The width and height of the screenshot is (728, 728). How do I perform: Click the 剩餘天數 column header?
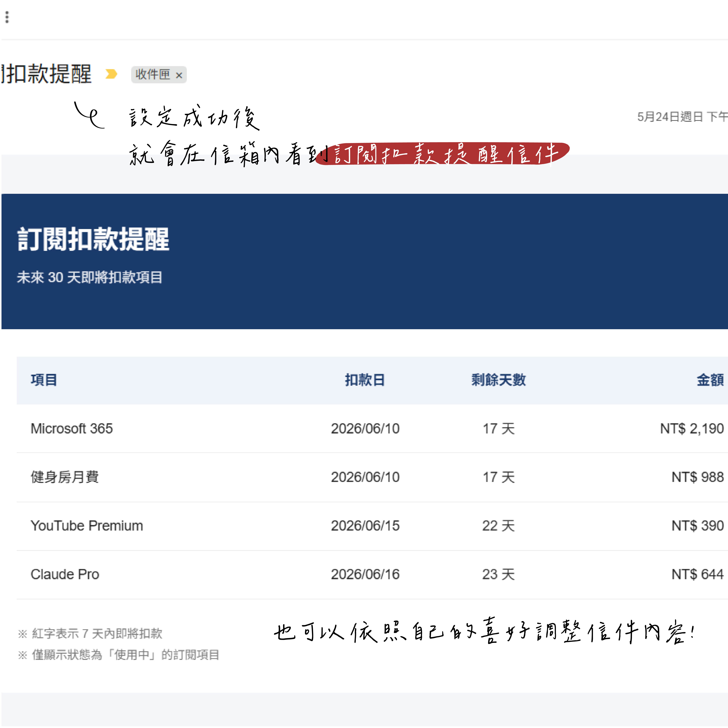(499, 380)
